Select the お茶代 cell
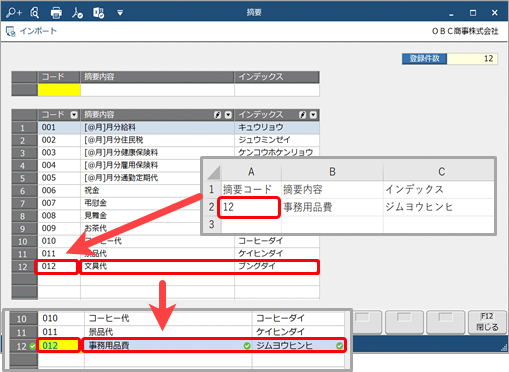509x372 pixels. (141, 229)
